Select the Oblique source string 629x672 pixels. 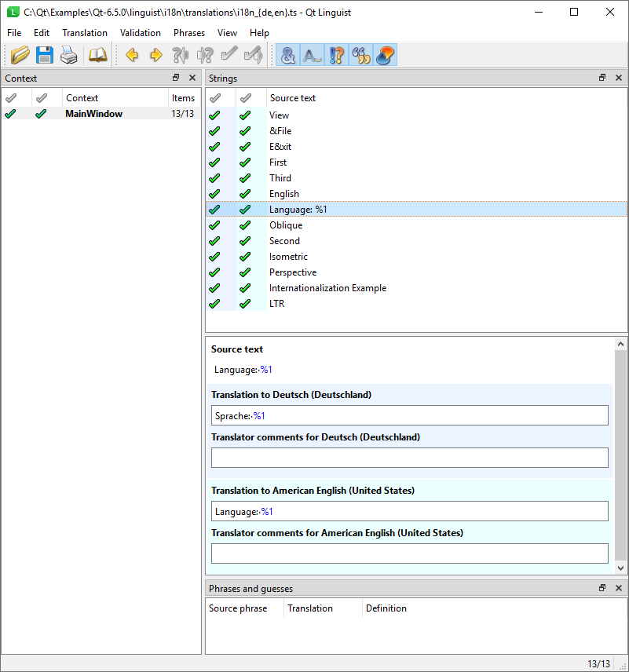tap(285, 225)
